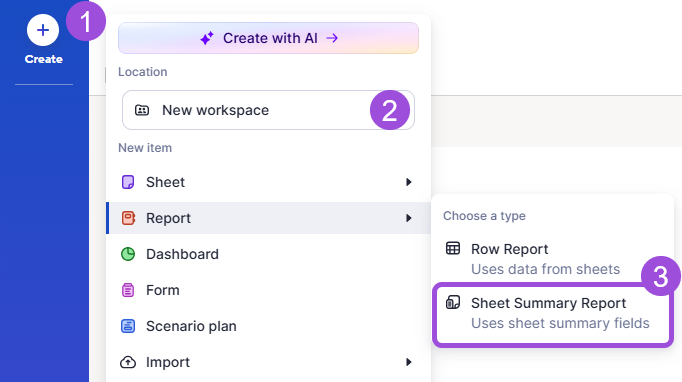Viewport: 682px width, 382px height.
Task: Select the Report menu item
Action: click(268, 218)
